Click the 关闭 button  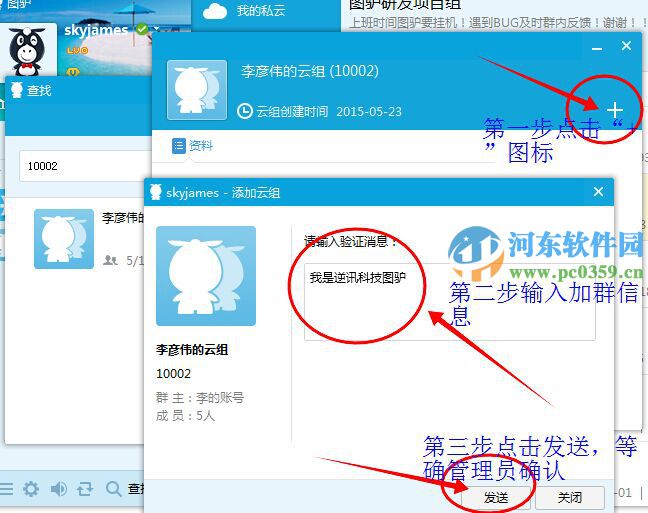pos(570,498)
